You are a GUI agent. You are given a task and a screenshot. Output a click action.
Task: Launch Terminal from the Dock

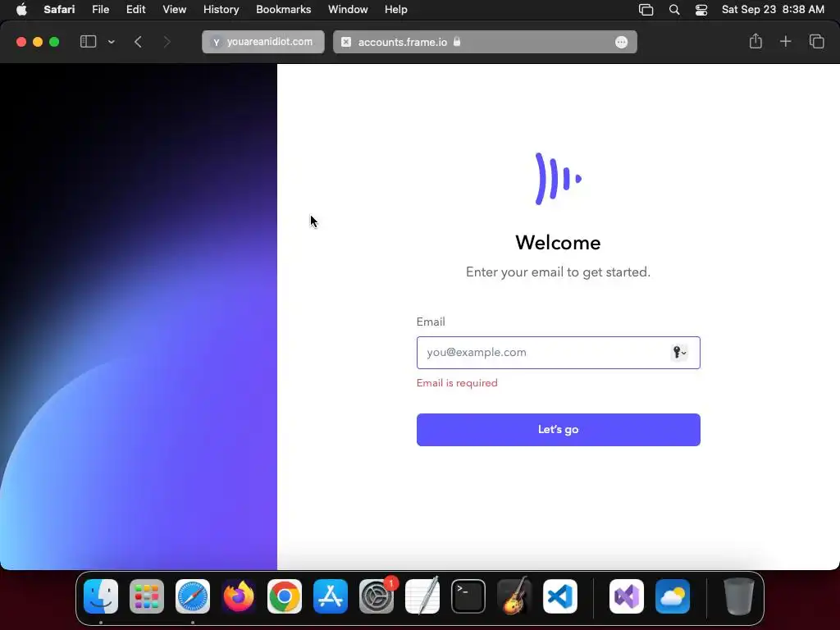(x=468, y=596)
